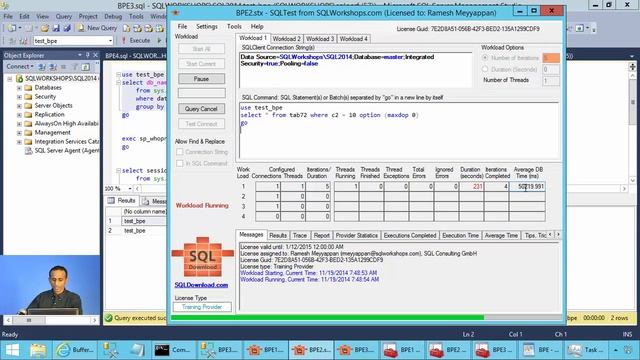Open the Results tab in SQLTest
The image size is (640, 360).
[x=278, y=236]
